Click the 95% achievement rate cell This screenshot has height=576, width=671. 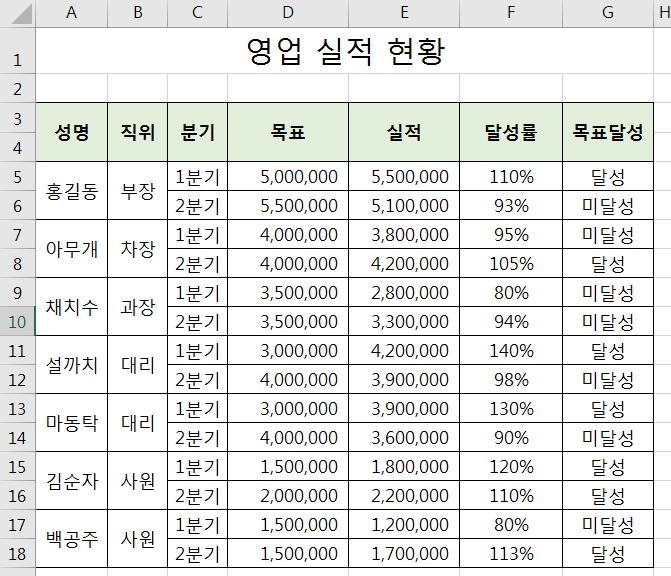[x=511, y=235]
